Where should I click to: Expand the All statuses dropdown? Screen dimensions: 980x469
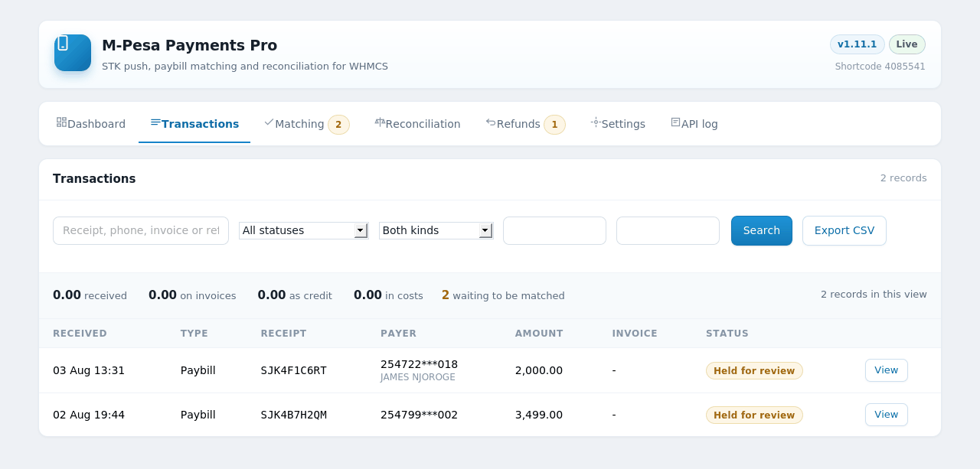point(304,230)
